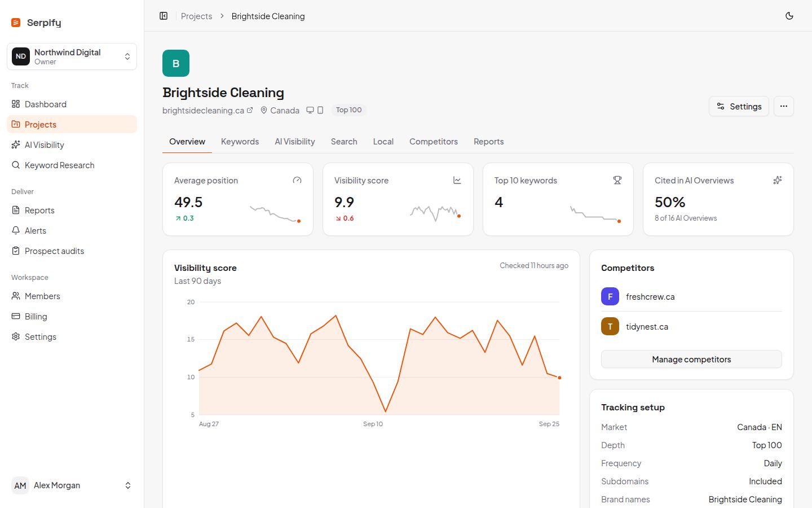Viewport: 812px width, 508px height.
Task: Click the sidebar Settings gear icon
Action: (x=16, y=336)
